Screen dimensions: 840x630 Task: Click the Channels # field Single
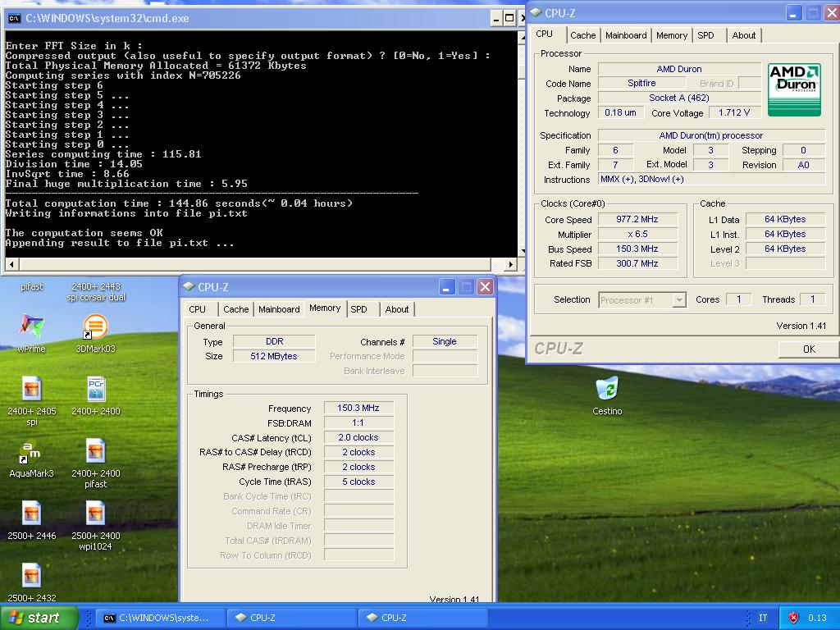445,341
